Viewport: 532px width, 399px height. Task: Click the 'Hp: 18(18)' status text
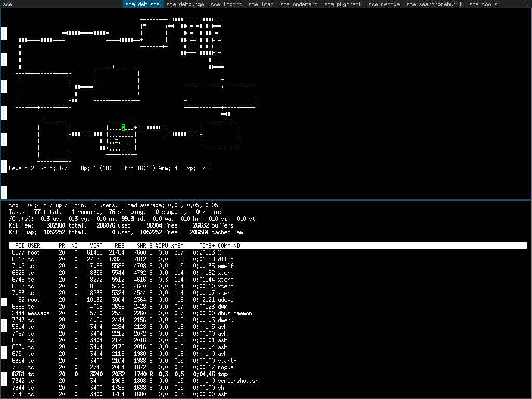point(96,168)
